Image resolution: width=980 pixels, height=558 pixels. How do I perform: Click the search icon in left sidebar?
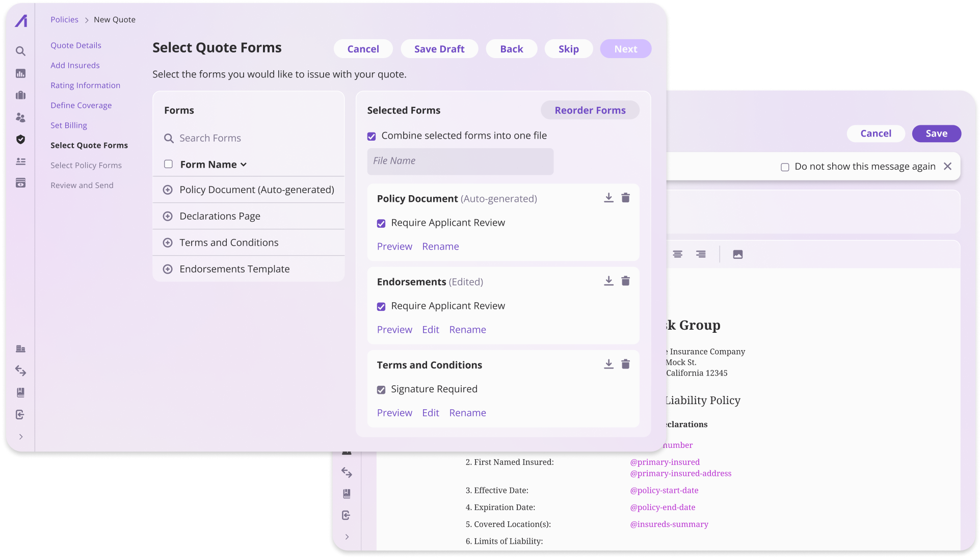[x=20, y=51]
